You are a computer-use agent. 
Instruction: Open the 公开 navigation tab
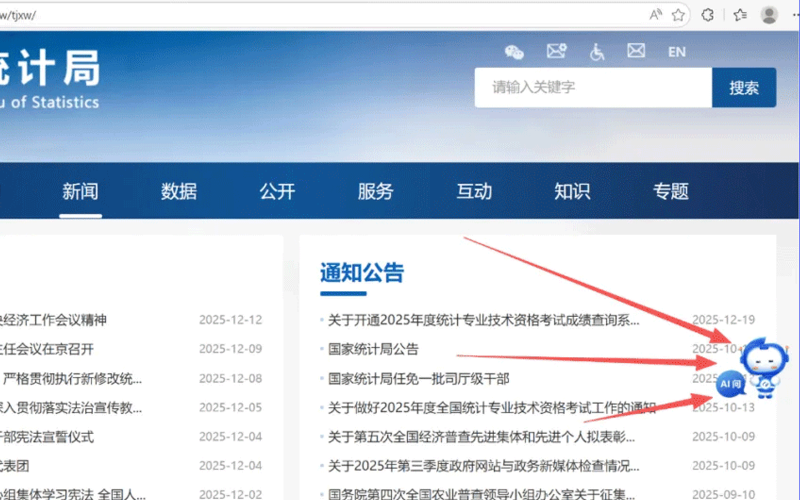(x=277, y=191)
